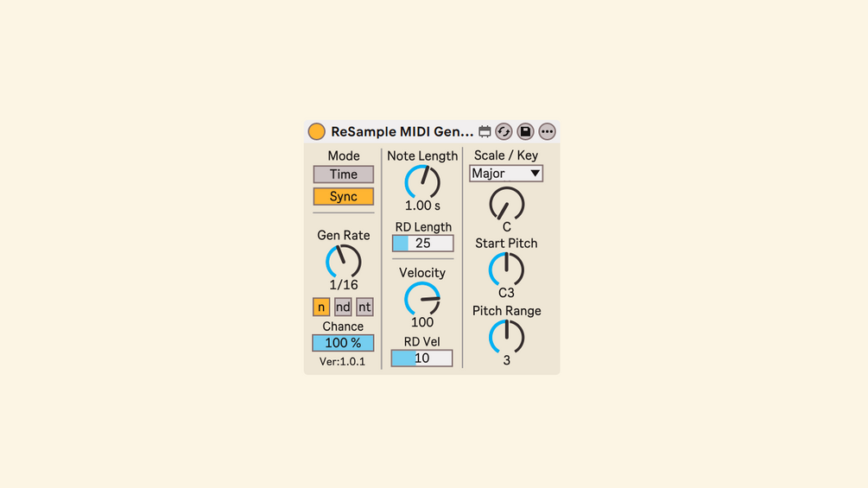Click the RD Vel value box
Viewport: 868px width, 488px height.
point(421,358)
